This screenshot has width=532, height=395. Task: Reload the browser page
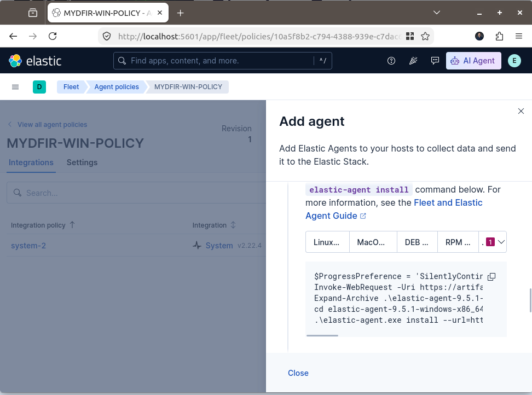[53, 36]
